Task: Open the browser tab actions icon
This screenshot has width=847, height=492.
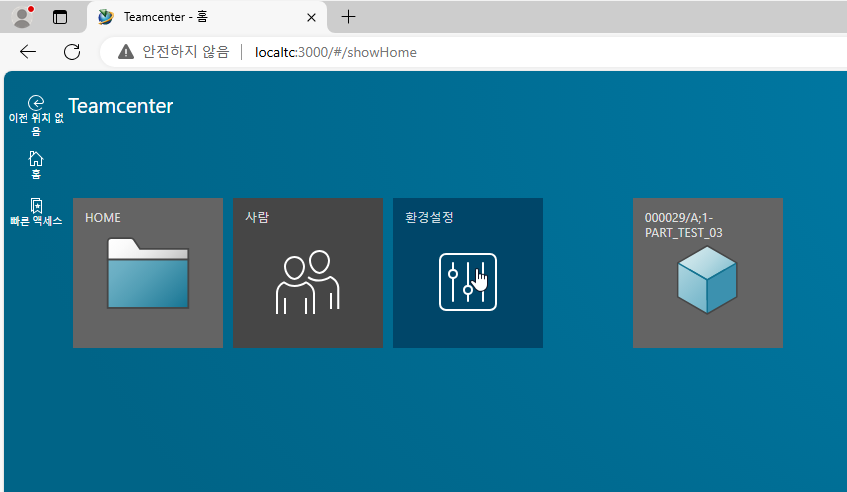Action: pyautogui.click(x=60, y=17)
